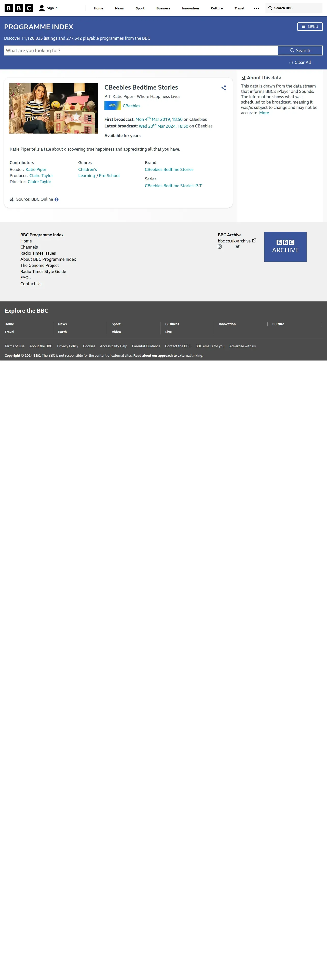The image size is (327, 980).
Task: Click the Search button
Action: click(x=300, y=51)
